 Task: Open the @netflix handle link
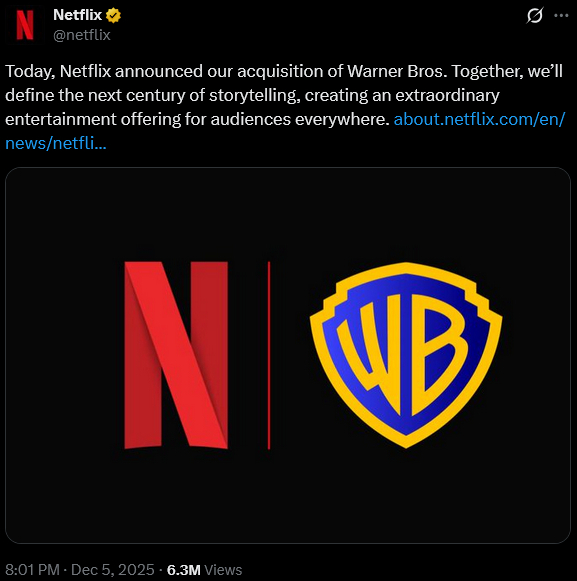point(82,35)
